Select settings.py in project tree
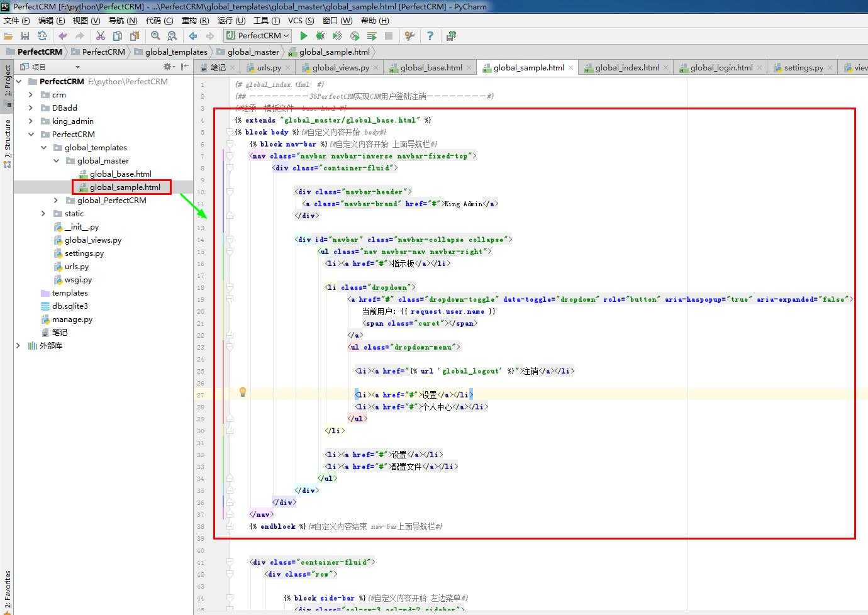Image resolution: width=868 pixels, height=615 pixels. [x=84, y=253]
